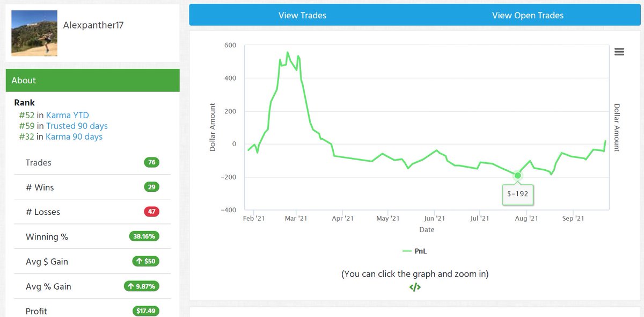Image resolution: width=644 pixels, height=317 pixels.
Task: Click the #32 rank number
Action: [x=27, y=136]
